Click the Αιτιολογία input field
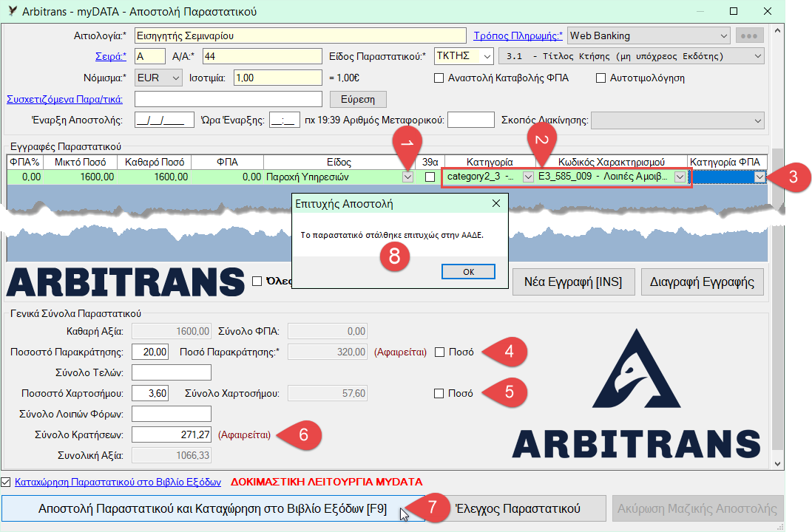 pos(300,35)
